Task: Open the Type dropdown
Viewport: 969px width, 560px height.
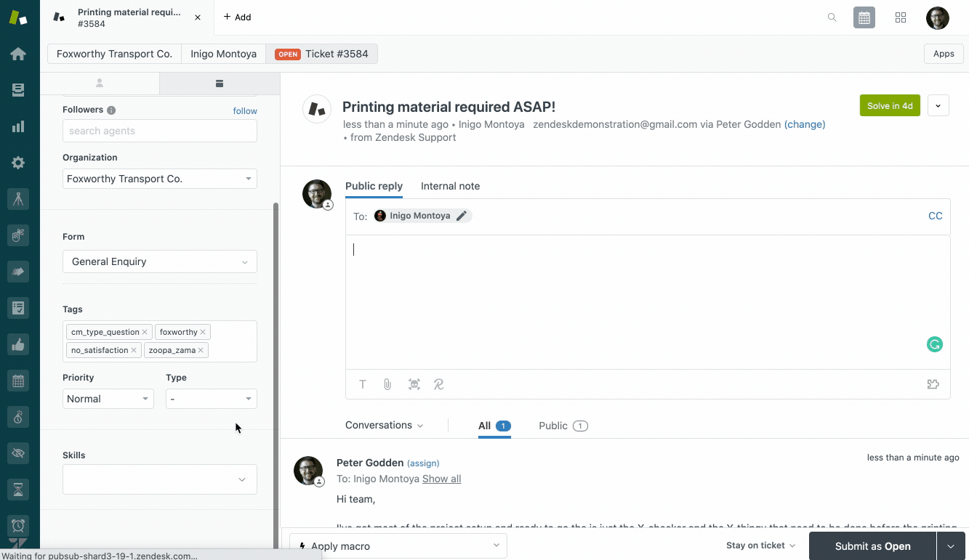Action: tap(212, 399)
